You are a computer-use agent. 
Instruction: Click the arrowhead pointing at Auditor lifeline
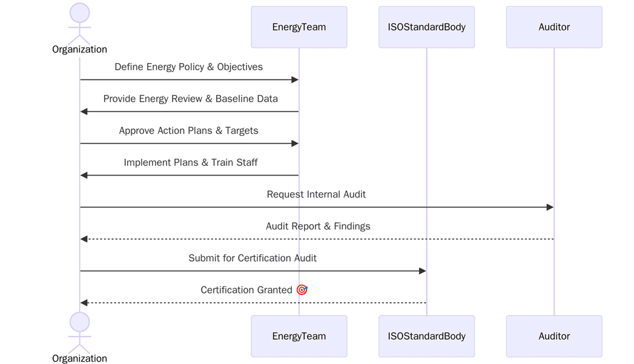coord(550,207)
